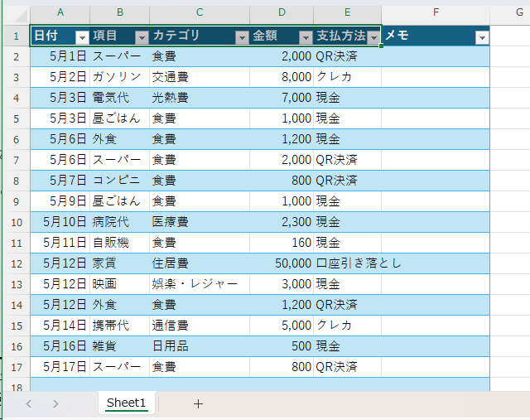Select cell with date 5月14日
The width and height of the screenshot is (530, 420).
[60, 326]
